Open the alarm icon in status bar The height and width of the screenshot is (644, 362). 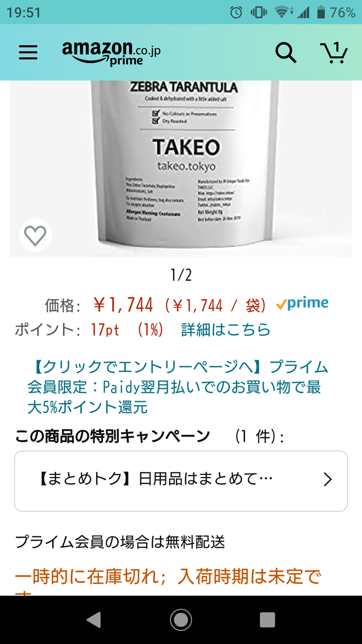coord(236,13)
